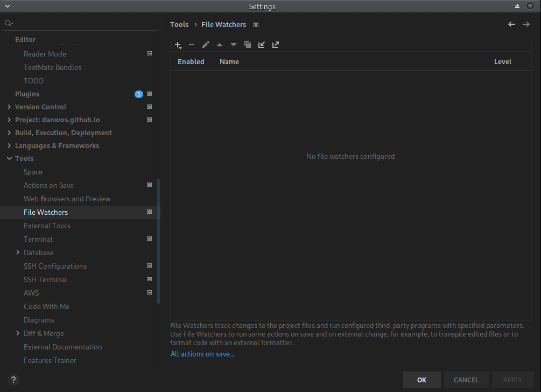Click the Remove watcher minus icon
Image resolution: width=541 pixels, height=392 pixels.
coord(192,45)
